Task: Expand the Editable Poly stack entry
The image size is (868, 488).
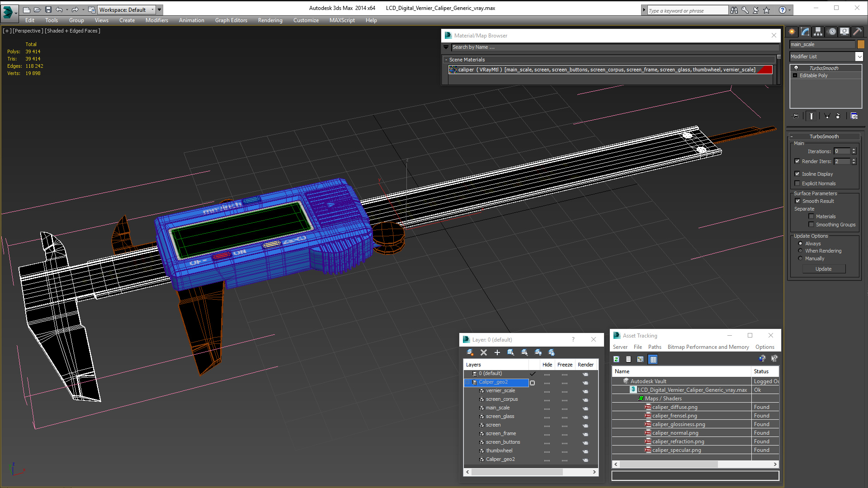Action: pos(795,75)
